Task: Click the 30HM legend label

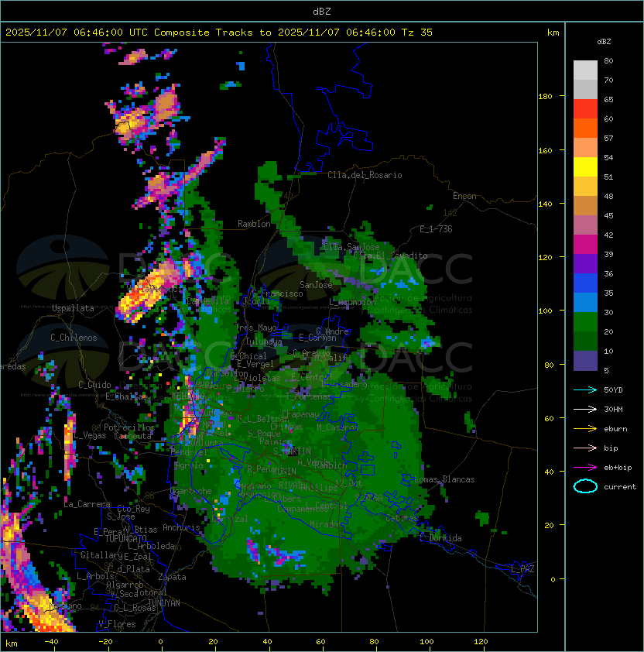Action: [x=613, y=409]
